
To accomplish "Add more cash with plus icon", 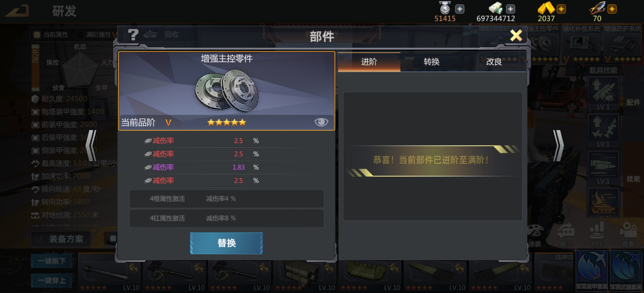I will [510, 9].
